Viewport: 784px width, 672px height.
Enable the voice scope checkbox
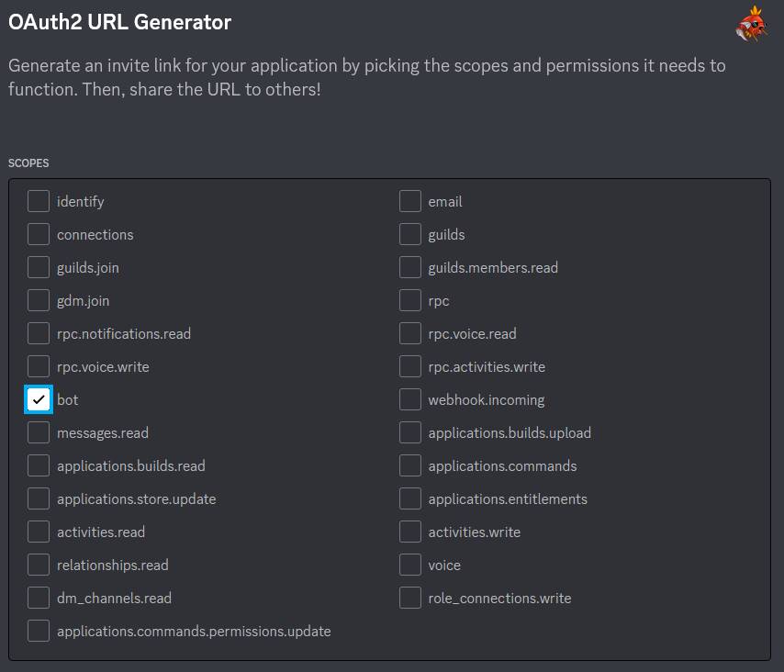410,566
